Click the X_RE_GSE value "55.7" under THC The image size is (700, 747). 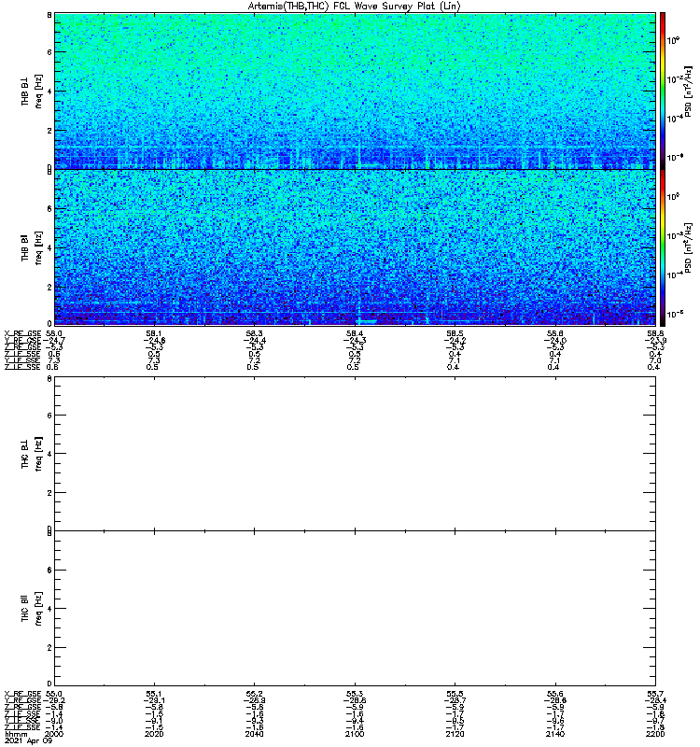pyautogui.click(x=655, y=694)
